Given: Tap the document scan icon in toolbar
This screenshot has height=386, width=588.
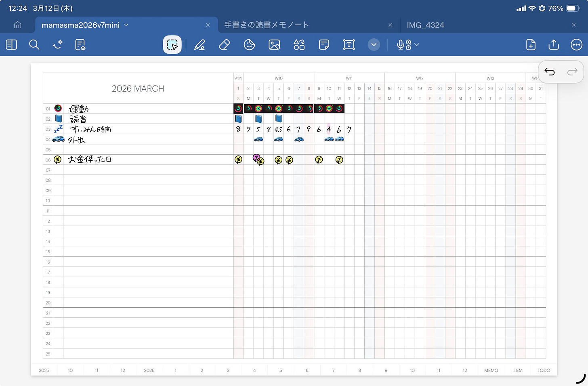Looking at the screenshot, I should click(80, 45).
